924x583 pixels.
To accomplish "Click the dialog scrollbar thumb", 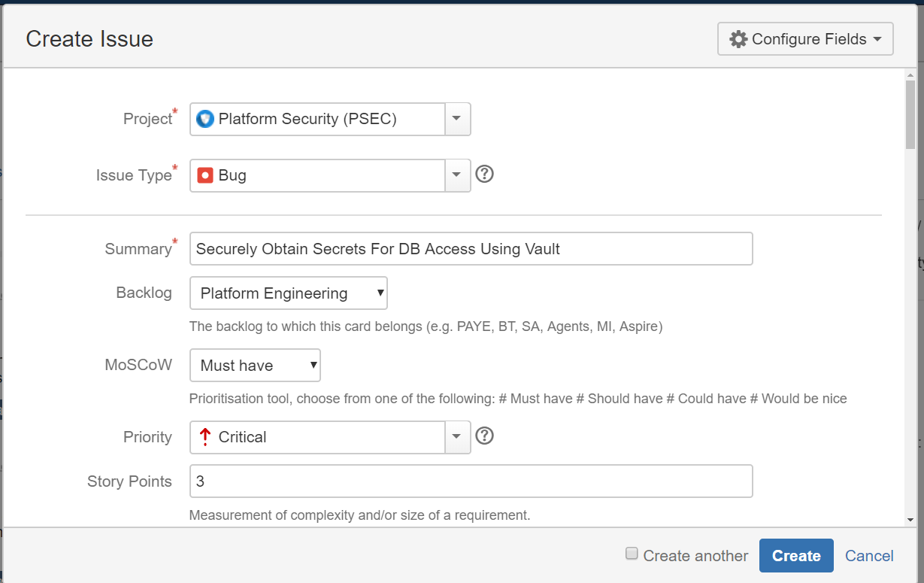I will [x=910, y=116].
